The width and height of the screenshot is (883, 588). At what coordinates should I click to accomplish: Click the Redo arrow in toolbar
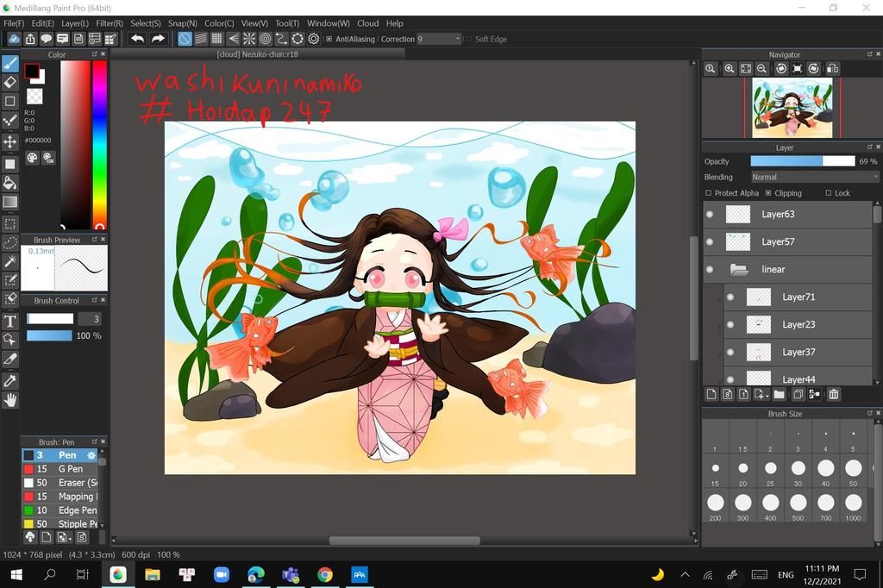pos(159,39)
